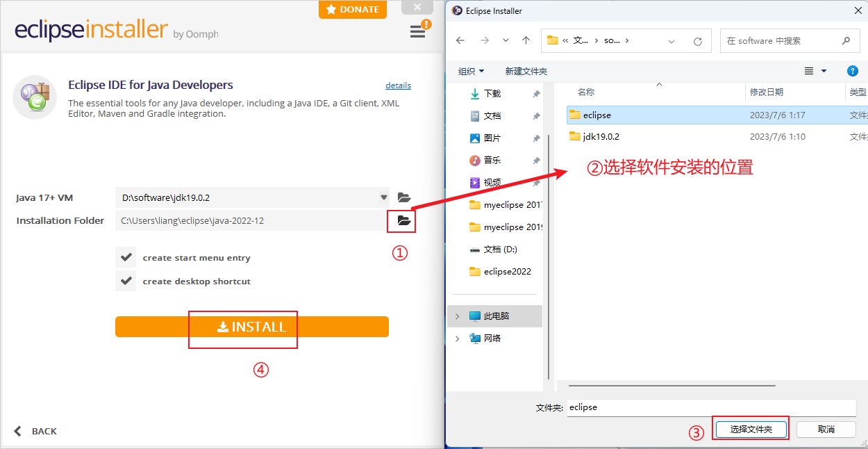Confirm with 选择文件夹 button

(x=751, y=430)
